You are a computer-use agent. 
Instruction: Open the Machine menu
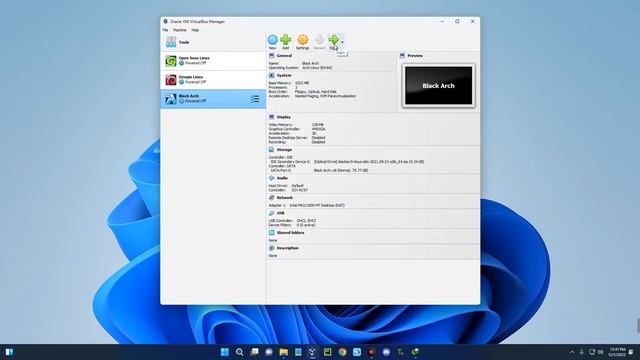click(x=180, y=30)
